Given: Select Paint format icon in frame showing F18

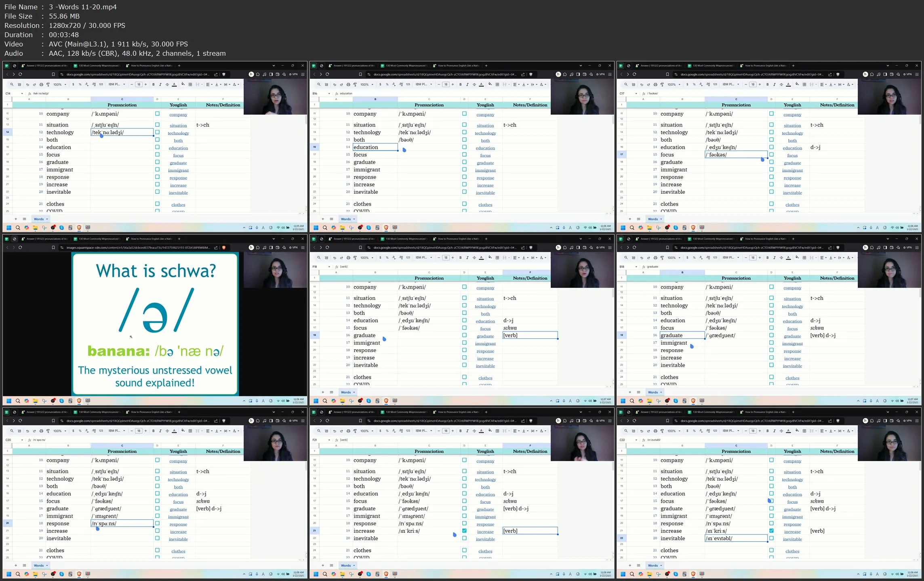Looking at the screenshot, I should pyautogui.click(x=355, y=258).
